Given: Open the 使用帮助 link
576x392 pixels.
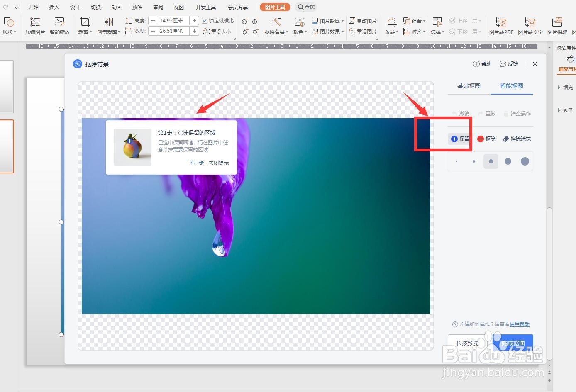Looking at the screenshot, I should click(x=520, y=324).
